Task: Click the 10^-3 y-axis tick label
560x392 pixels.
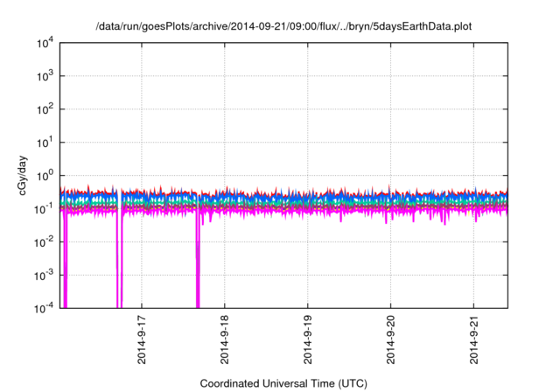Action: click(x=45, y=276)
